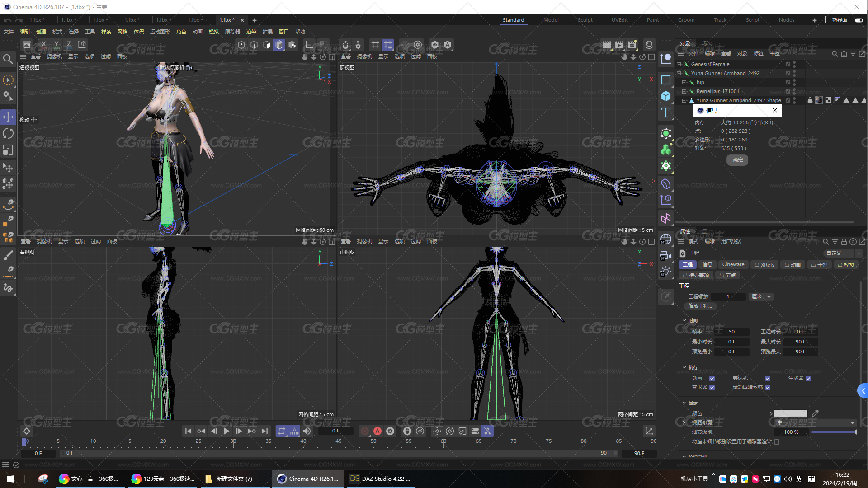Switch to the UVEdit layout tab
This screenshot has height=488, width=868.
click(620, 20)
